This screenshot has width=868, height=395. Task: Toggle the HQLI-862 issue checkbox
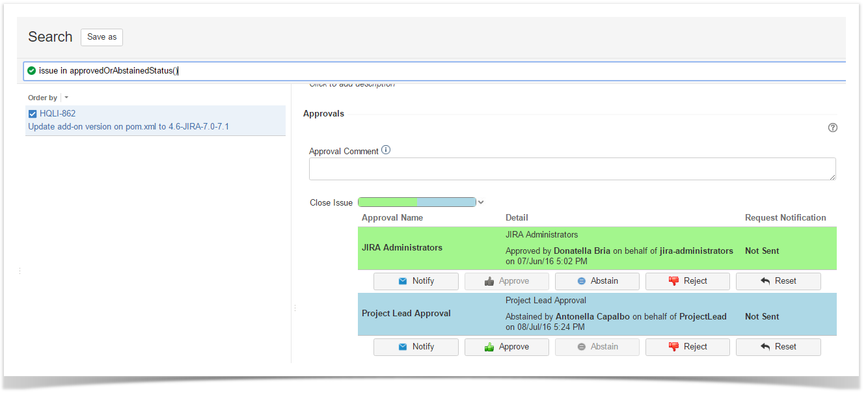coord(33,114)
